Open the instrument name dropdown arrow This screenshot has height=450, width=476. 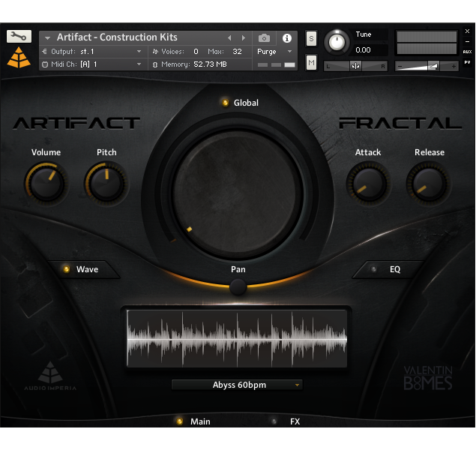tap(47, 38)
